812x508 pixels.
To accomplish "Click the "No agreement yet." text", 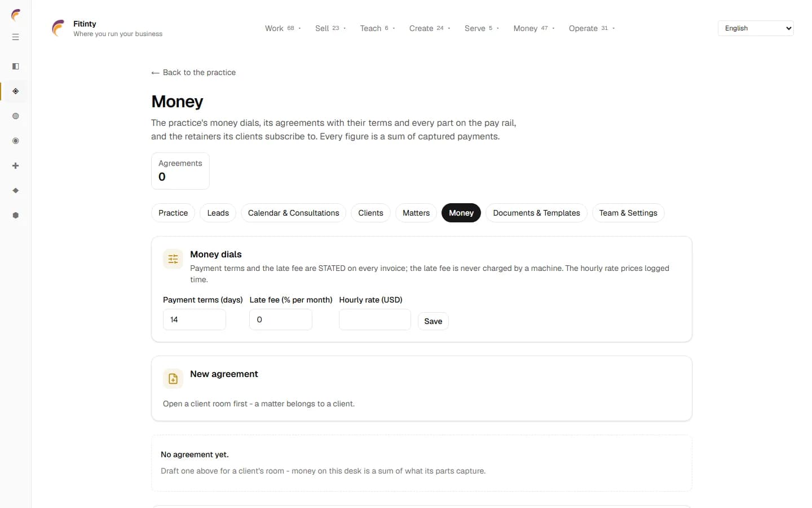I will point(195,454).
